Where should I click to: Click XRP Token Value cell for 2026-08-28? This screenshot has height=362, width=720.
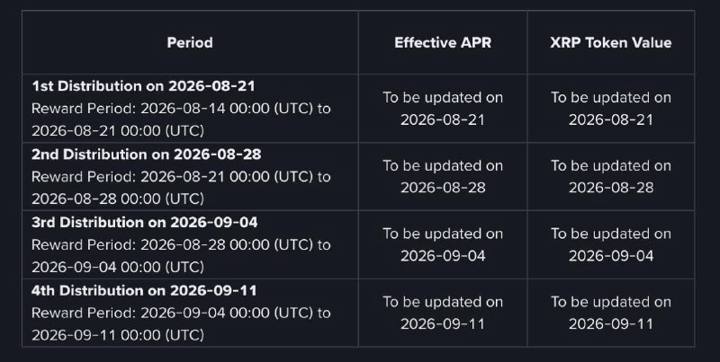point(611,176)
